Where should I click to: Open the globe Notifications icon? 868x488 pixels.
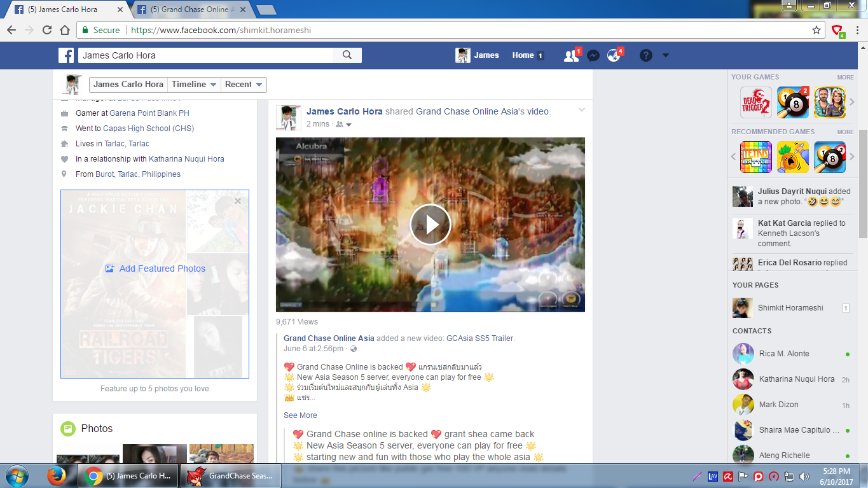point(614,56)
